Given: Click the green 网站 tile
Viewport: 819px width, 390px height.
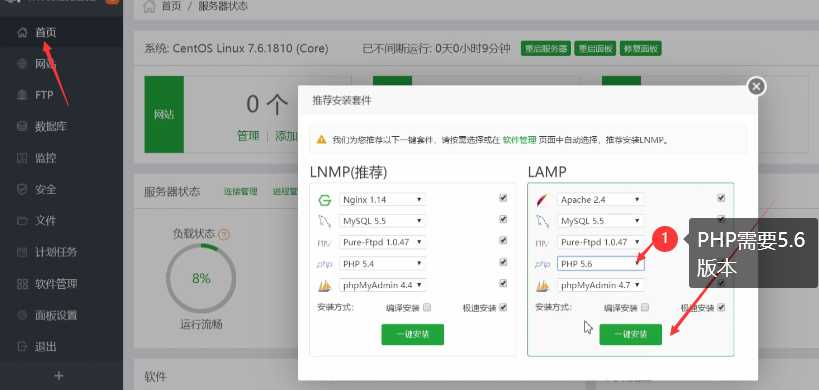Looking at the screenshot, I should coord(164,114).
